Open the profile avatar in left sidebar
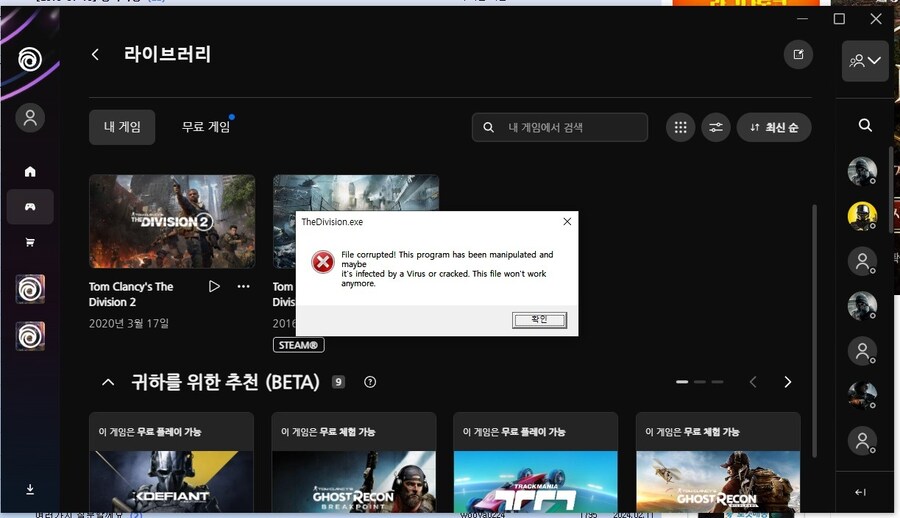This screenshot has height=518, width=900. (30, 118)
